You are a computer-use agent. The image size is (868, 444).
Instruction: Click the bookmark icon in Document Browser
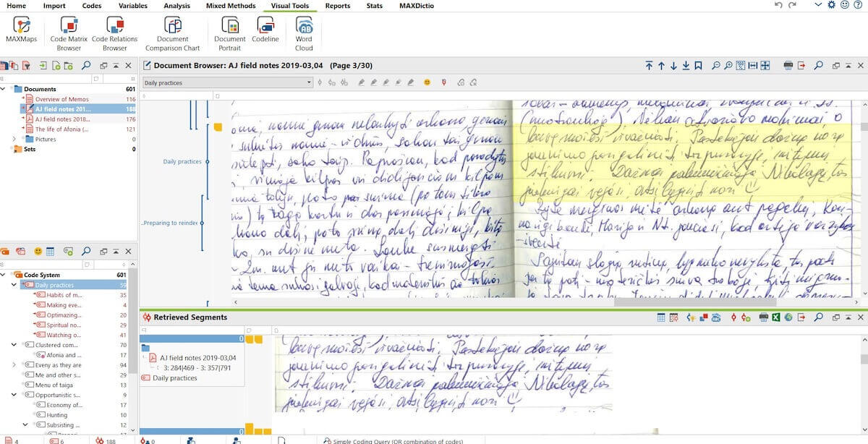(x=698, y=66)
